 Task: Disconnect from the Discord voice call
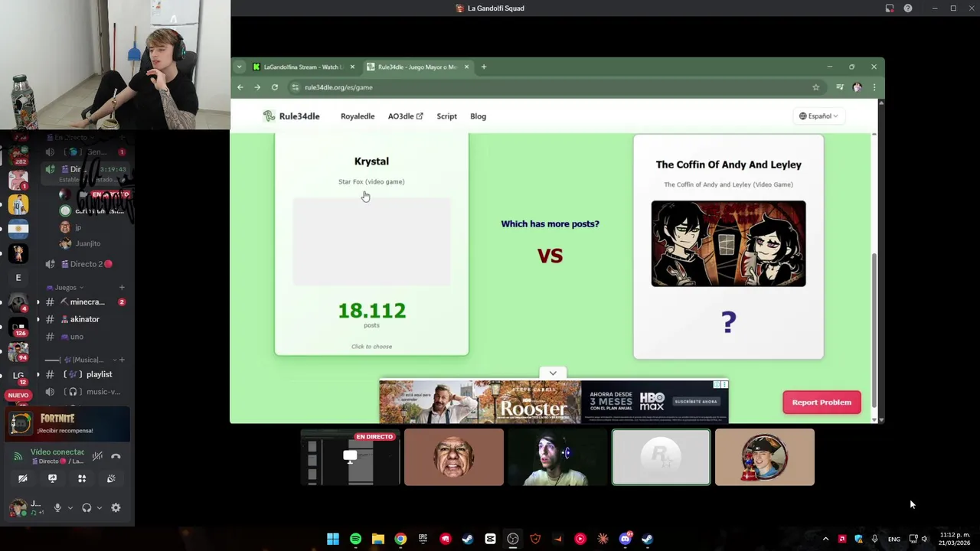pos(116,457)
